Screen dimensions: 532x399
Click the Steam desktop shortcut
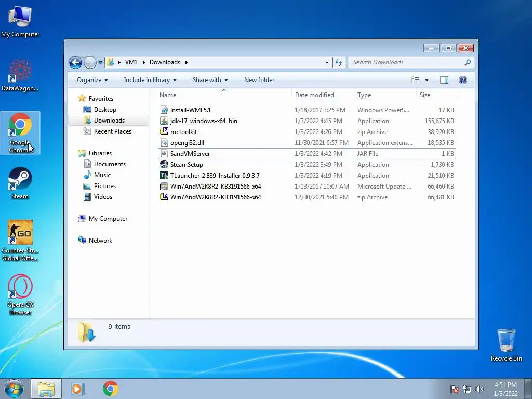coord(20,183)
